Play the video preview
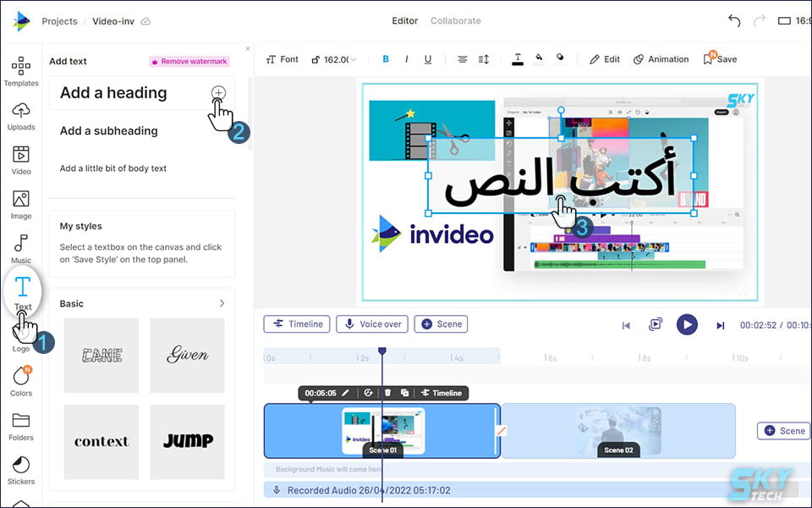The image size is (812, 508). coord(687,324)
